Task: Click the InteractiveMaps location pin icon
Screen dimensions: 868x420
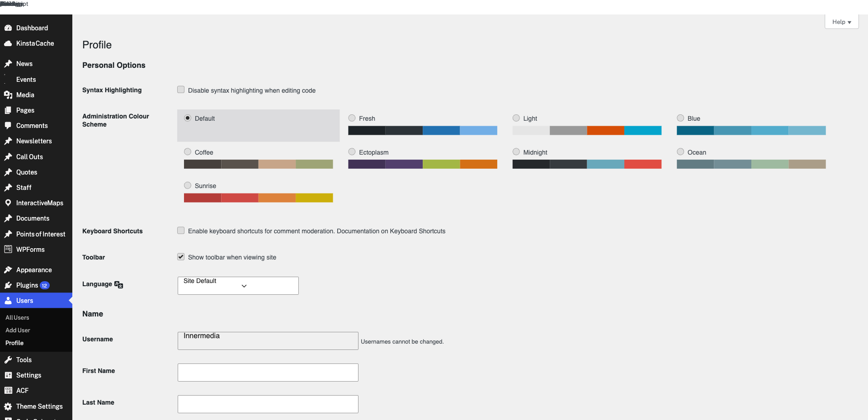Action: click(x=8, y=203)
